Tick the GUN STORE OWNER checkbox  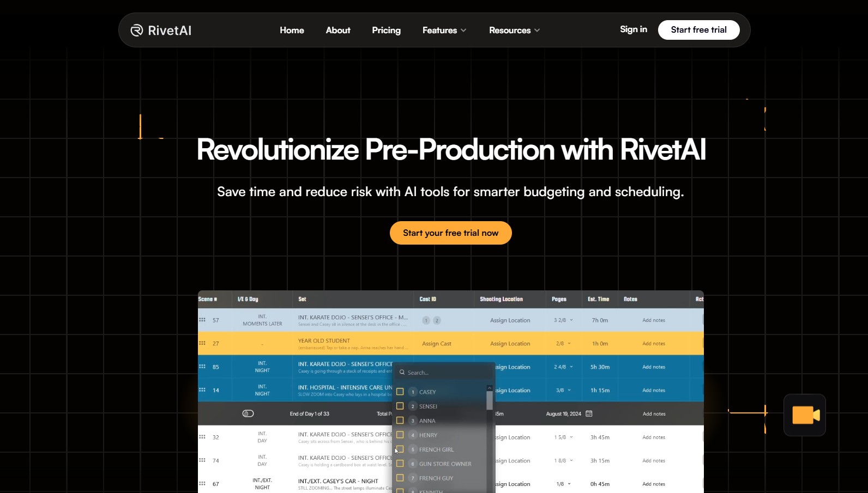pyautogui.click(x=400, y=464)
